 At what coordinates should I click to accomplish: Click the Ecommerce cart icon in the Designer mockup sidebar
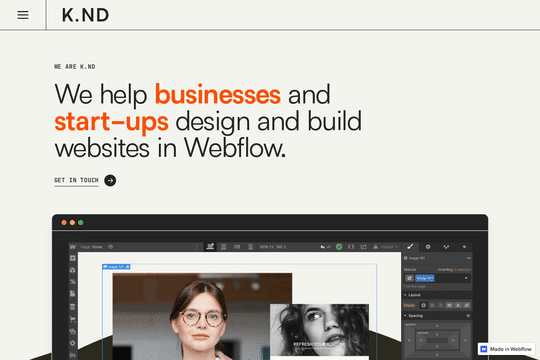click(73, 319)
